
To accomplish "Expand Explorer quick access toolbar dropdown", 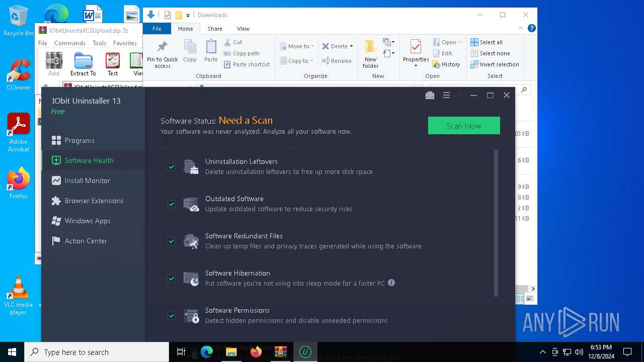I will pyautogui.click(x=188, y=15).
